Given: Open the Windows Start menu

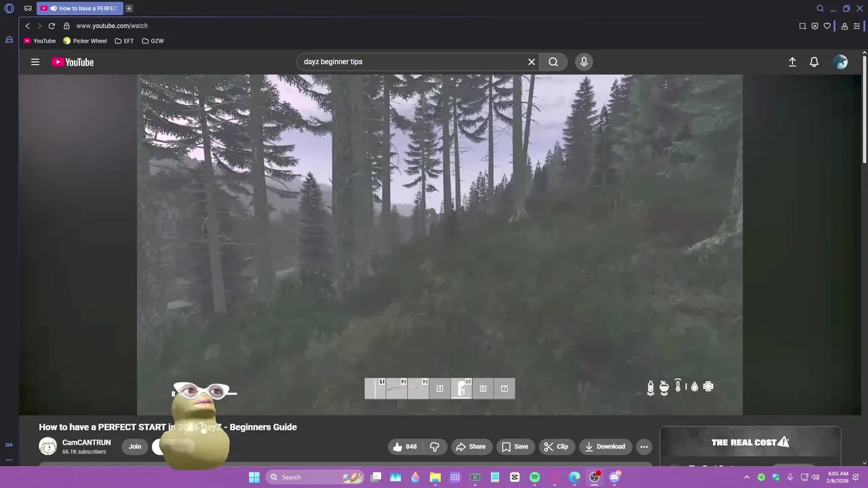Looking at the screenshot, I should (254, 477).
